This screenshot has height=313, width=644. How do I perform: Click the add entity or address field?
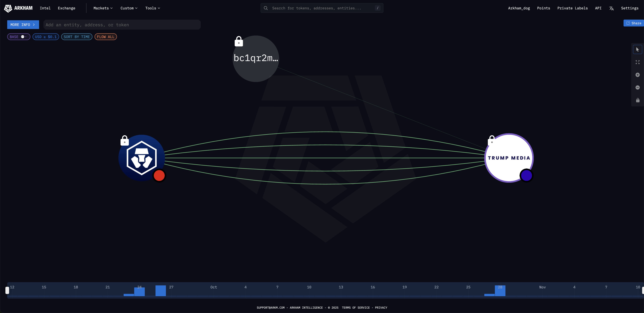point(122,25)
